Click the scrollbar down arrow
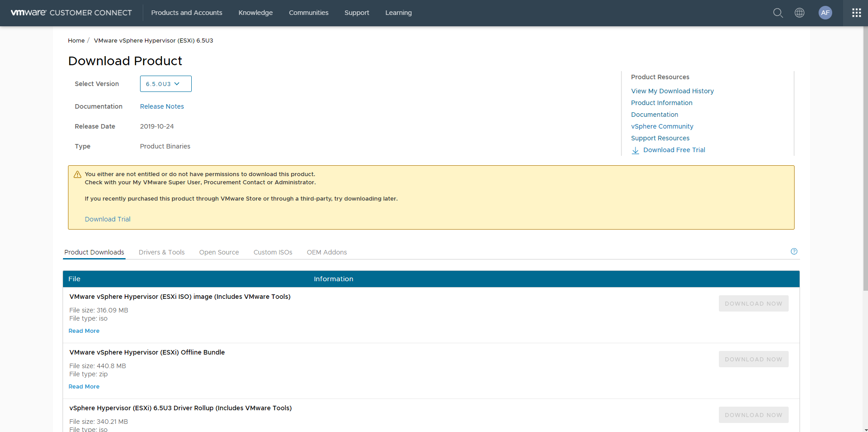The image size is (868, 432). click(865, 429)
